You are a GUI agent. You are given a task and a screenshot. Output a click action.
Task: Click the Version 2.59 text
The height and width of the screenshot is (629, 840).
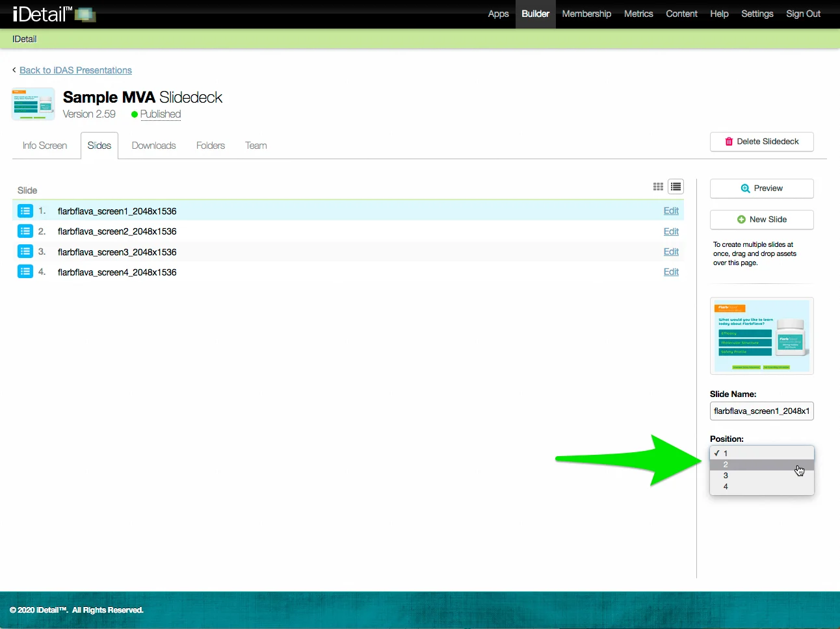tap(89, 114)
